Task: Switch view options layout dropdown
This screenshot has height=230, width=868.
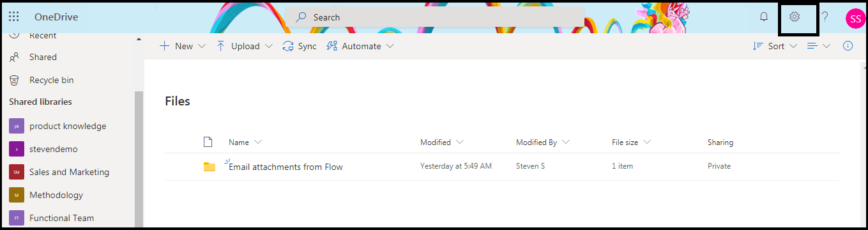Action: [x=819, y=46]
